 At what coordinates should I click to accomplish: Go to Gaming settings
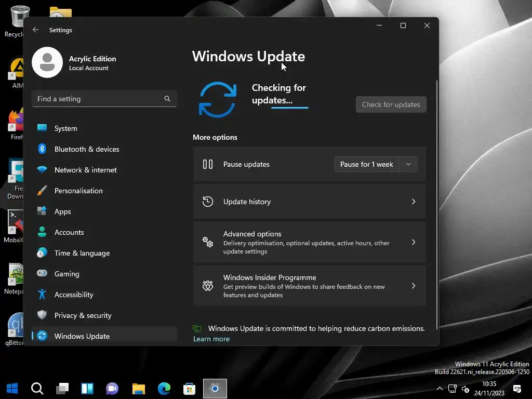[x=104, y=274]
